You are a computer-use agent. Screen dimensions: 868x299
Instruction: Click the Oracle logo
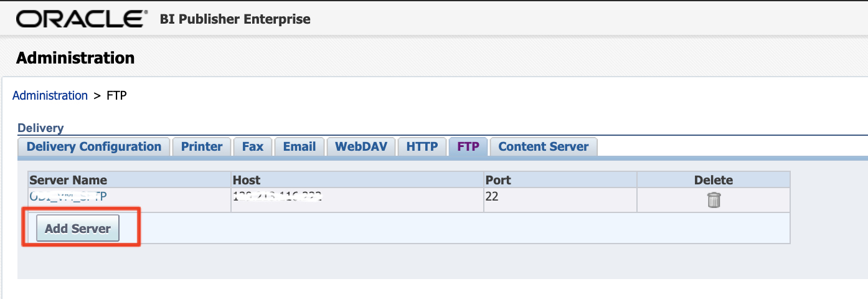click(82, 19)
